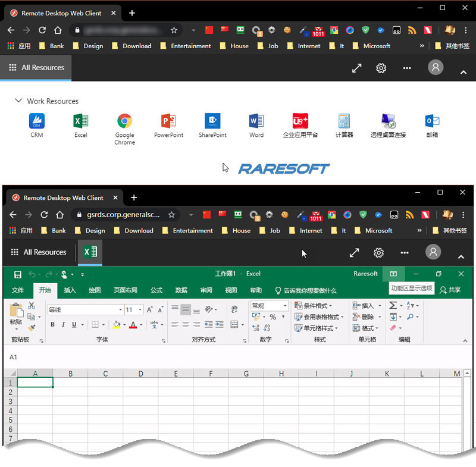The width and height of the screenshot is (476, 467).
Task: Open the font size dropdown showing 11
Action: point(140,310)
